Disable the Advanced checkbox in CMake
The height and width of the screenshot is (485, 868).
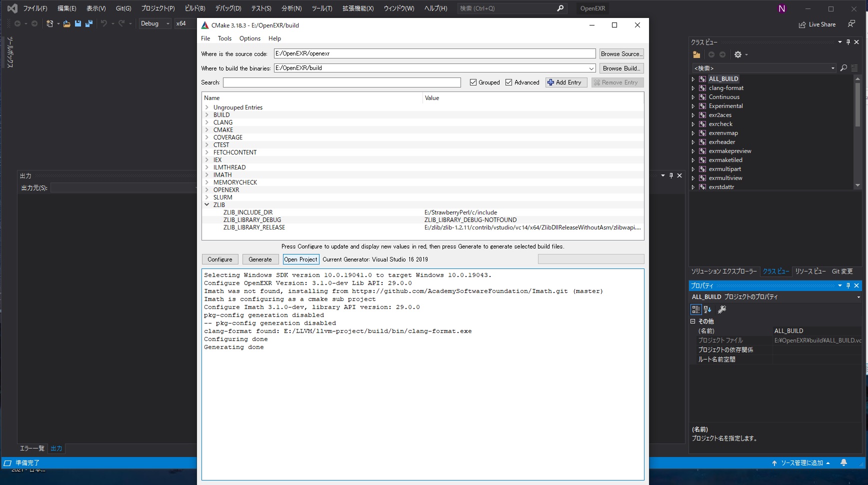(x=509, y=82)
